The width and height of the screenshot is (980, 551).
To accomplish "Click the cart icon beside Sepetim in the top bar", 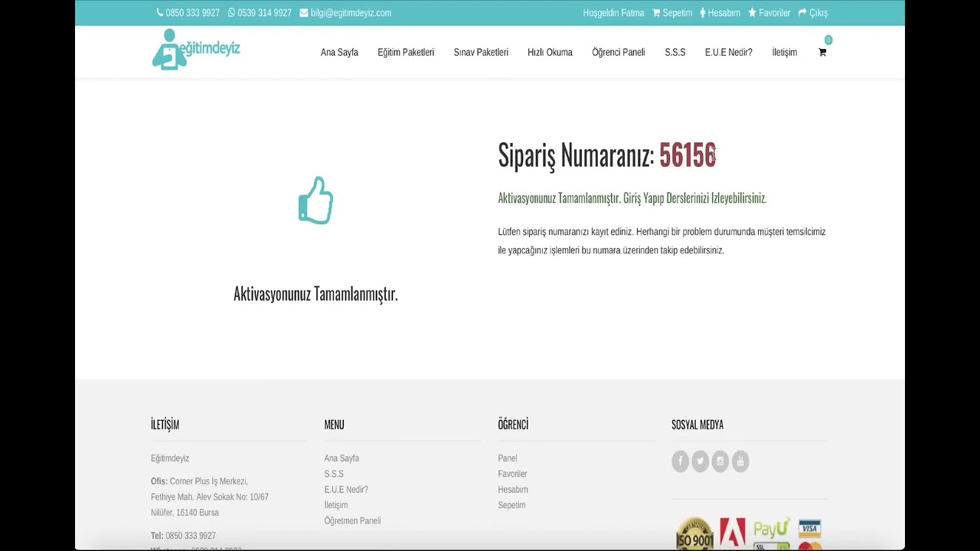I will pyautogui.click(x=656, y=13).
